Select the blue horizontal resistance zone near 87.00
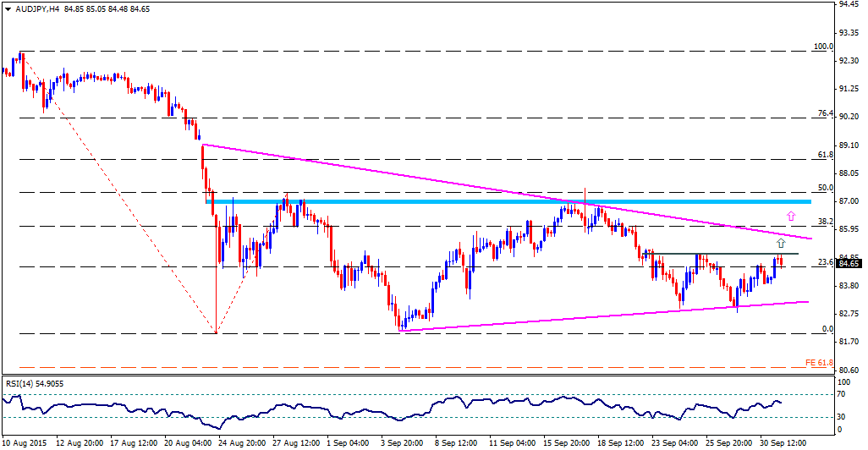The image size is (868, 450). pyautogui.click(x=508, y=201)
